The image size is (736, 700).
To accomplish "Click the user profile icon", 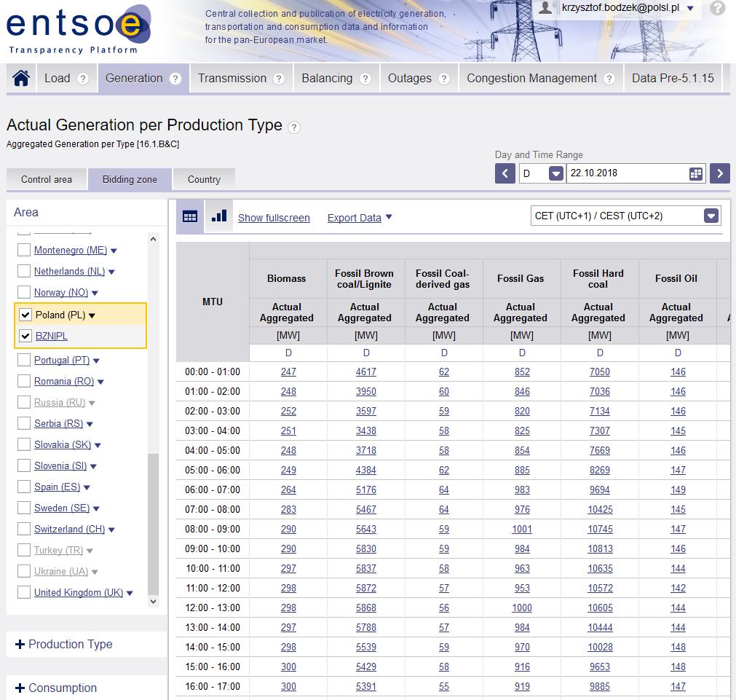I will pyautogui.click(x=545, y=7).
